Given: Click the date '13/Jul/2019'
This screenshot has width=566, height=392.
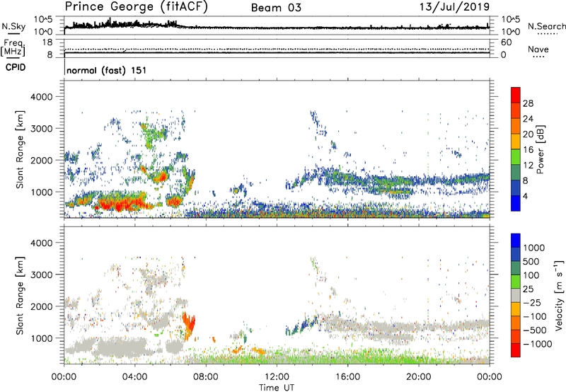Looking at the screenshot, I should [454, 7].
